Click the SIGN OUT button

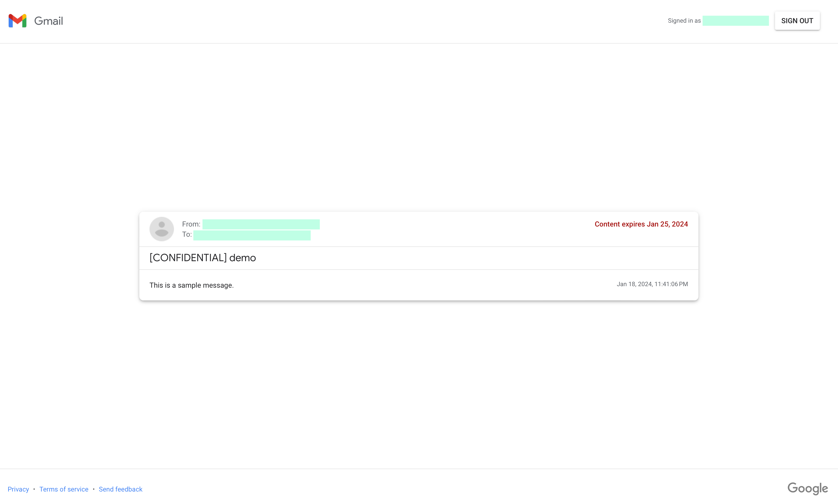[797, 21]
